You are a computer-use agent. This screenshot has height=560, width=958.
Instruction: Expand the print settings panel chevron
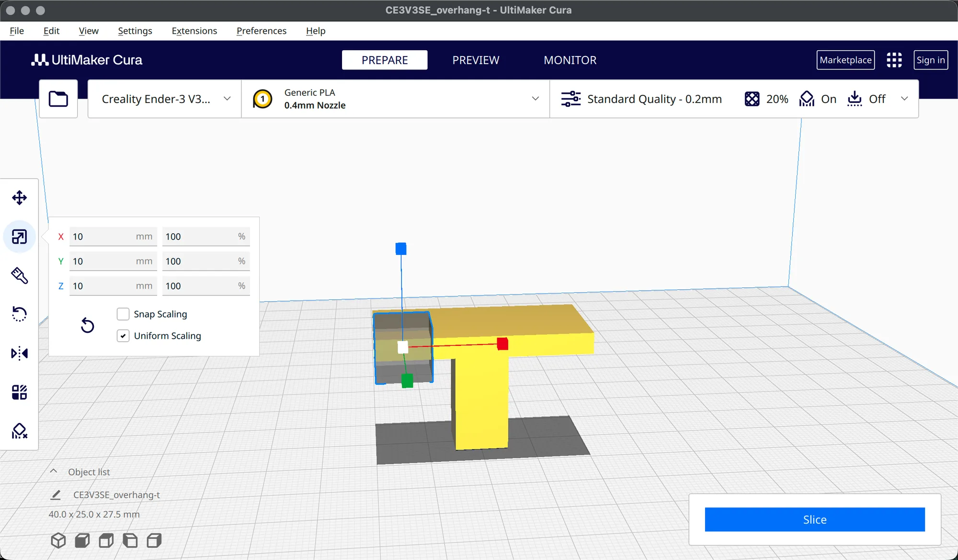[x=904, y=99]
